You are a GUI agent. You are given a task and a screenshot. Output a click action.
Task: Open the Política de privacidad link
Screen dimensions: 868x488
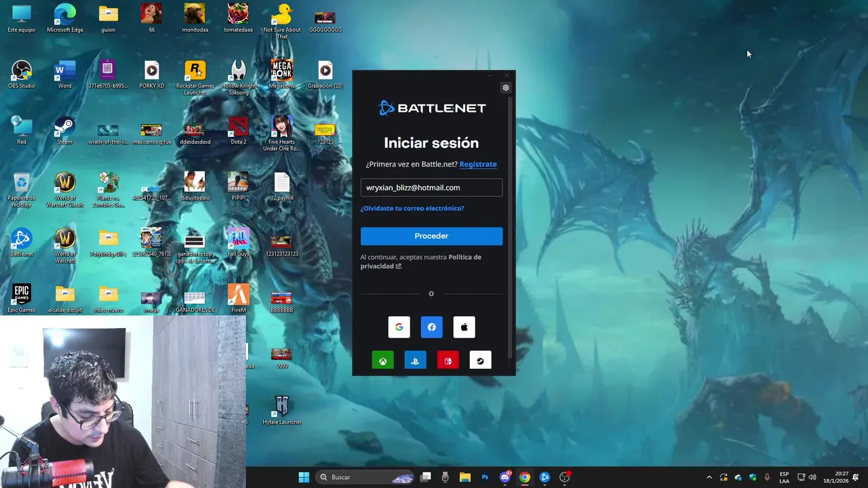coord(420,262)
